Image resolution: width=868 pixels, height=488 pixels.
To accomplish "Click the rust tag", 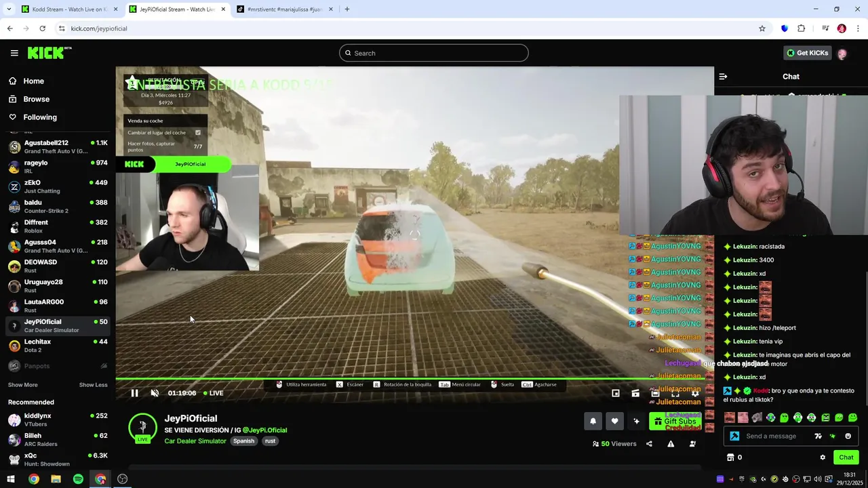I will pos(270,441).
